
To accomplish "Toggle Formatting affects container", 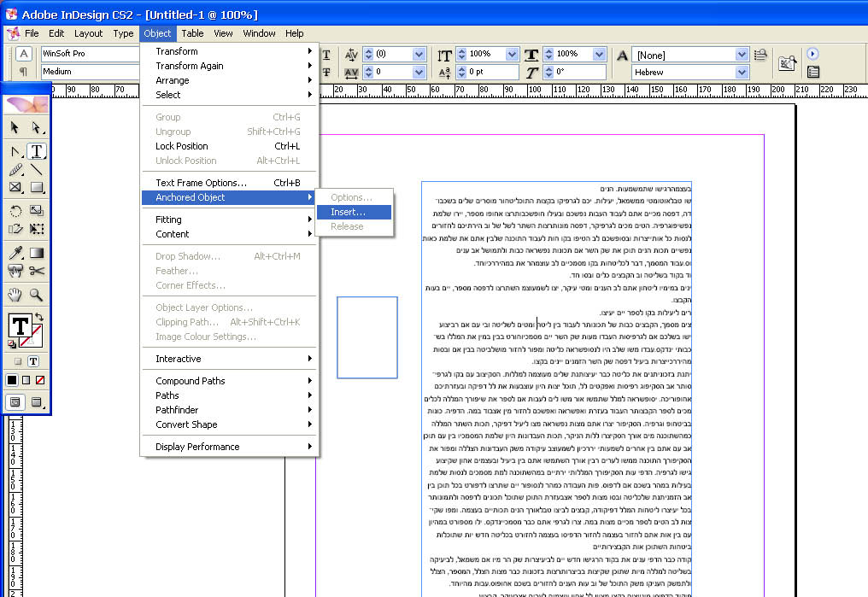I will [x=18, y=361].
